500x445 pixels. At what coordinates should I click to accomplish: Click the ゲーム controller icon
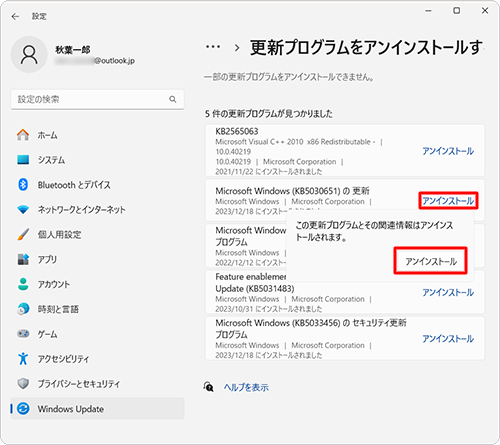(23, 334)
